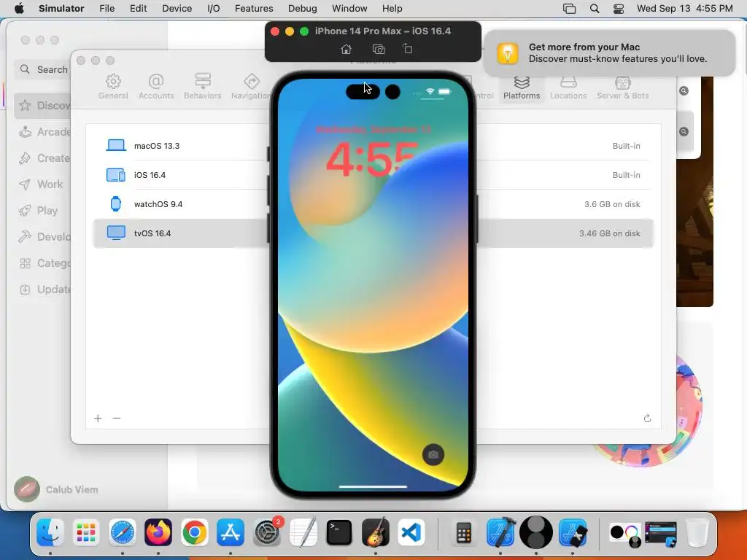Open the Device menu

point(177,9)
